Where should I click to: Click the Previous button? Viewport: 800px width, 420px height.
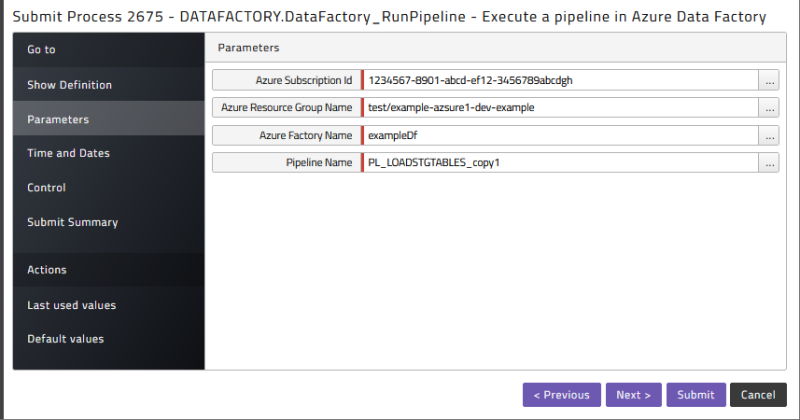[561, 394]
